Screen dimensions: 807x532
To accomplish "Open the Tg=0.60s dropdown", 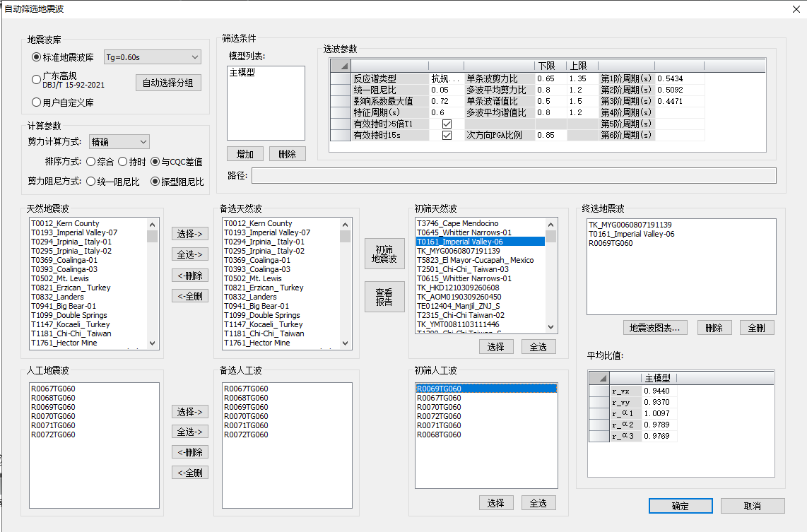I will (152, 57).
